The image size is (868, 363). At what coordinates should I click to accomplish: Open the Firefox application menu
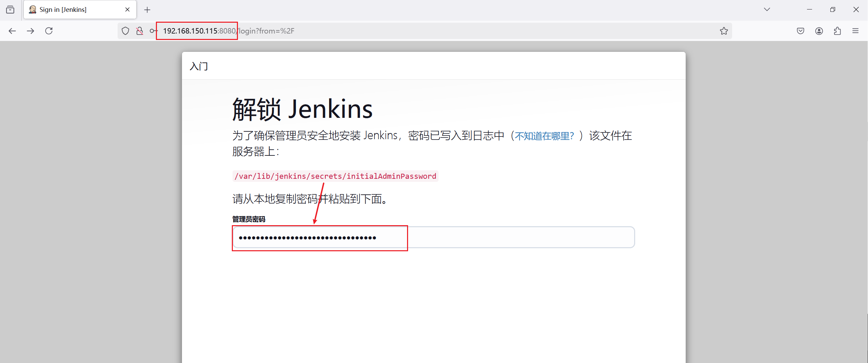855,31
